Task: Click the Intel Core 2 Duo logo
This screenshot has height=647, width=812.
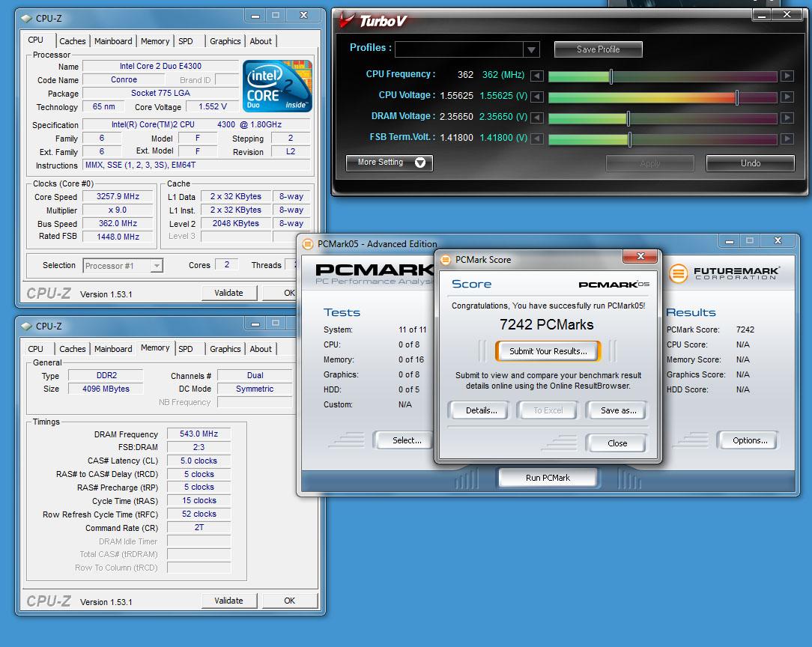Action: pyautogui.click(x=277, y=86)
